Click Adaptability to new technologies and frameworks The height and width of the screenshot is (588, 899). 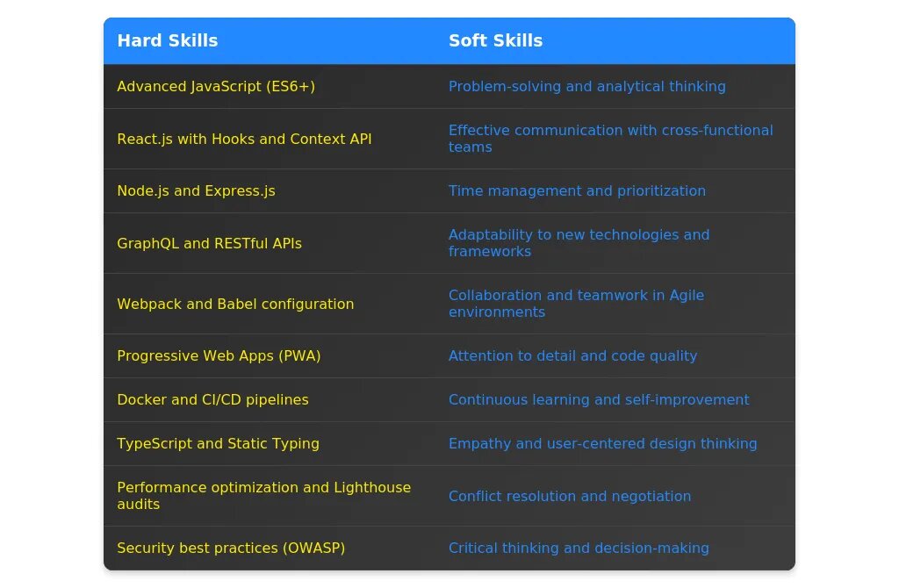point(579,243)
